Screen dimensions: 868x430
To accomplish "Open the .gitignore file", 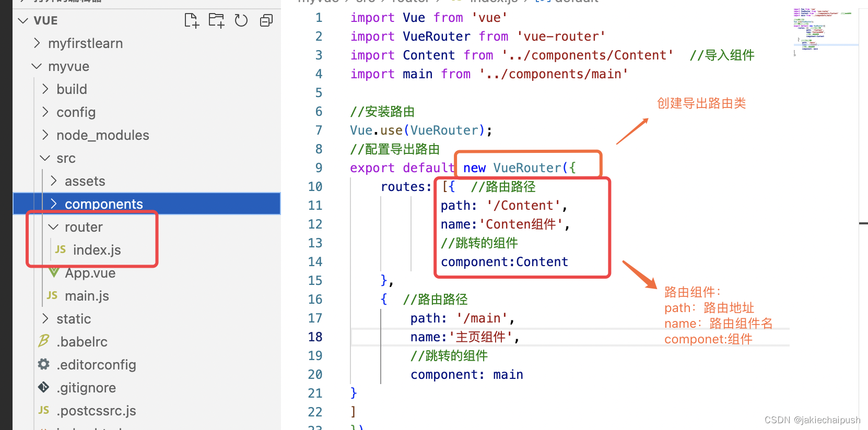I will tap(86, 388).
